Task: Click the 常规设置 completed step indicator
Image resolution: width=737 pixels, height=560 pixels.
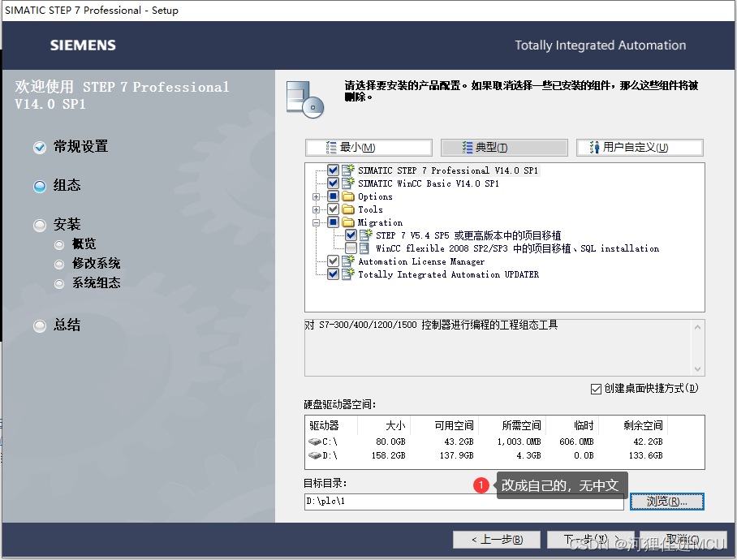Action: point(40,148)
